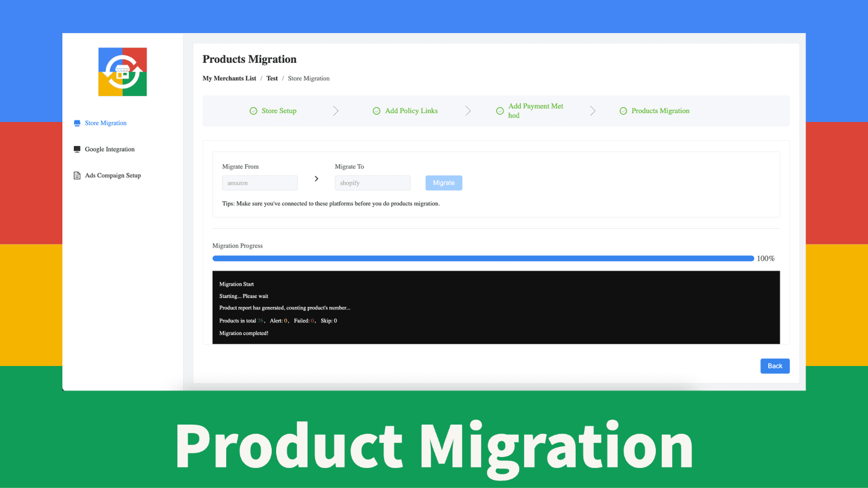Click the Ads Compaign Setup document icon
This screenshot has width=868, height=488.
click(x=76, y=175)
